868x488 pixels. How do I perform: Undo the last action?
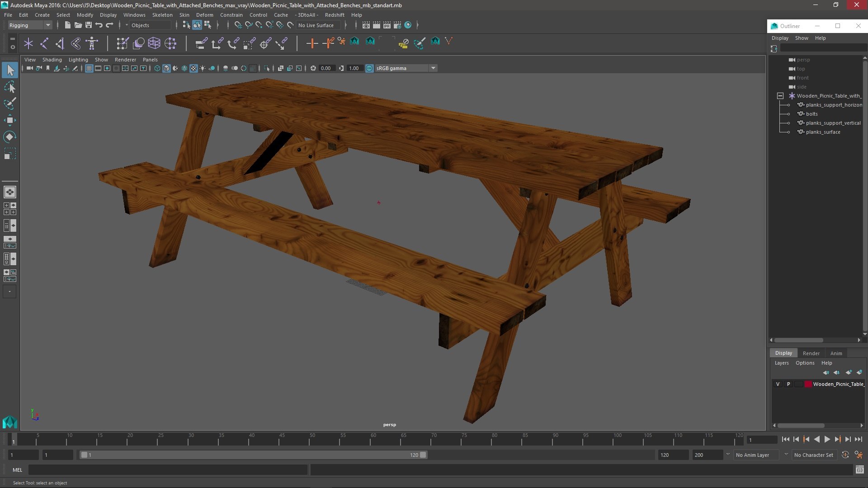pyautogui.click(x=99, y=25)
